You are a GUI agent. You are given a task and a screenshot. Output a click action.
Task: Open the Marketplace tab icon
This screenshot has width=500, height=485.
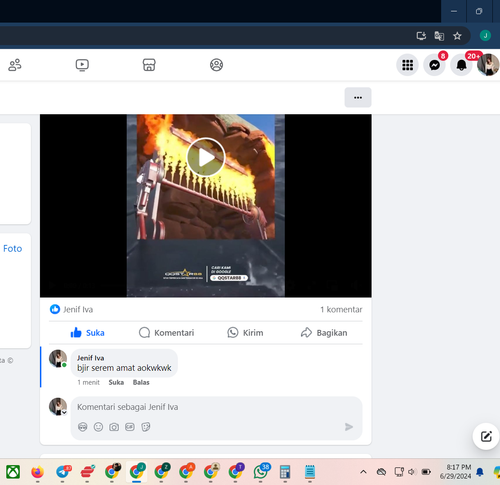coord(149,65)
